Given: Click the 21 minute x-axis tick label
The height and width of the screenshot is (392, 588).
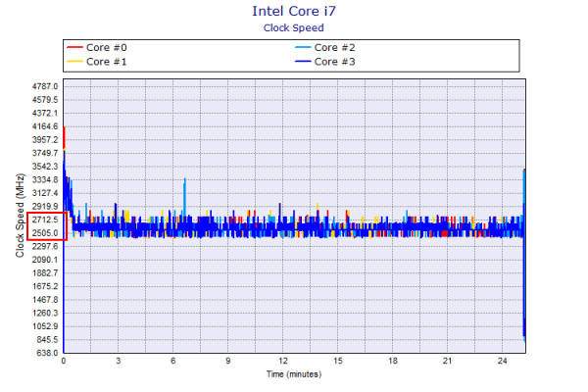Looking at the screenshot, I should (x=448, y=361).
